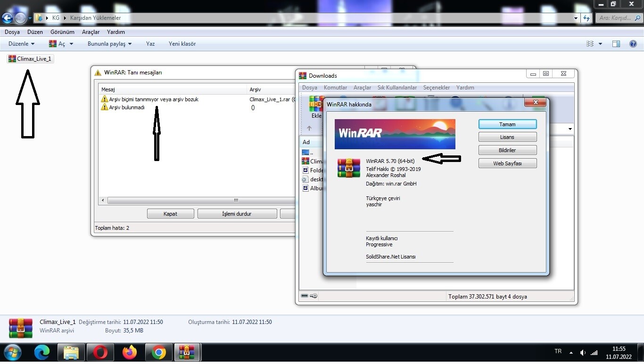Screen dimensions: 644x364
Task: Click the change view icon in Explorer
Action: [590, 44]
